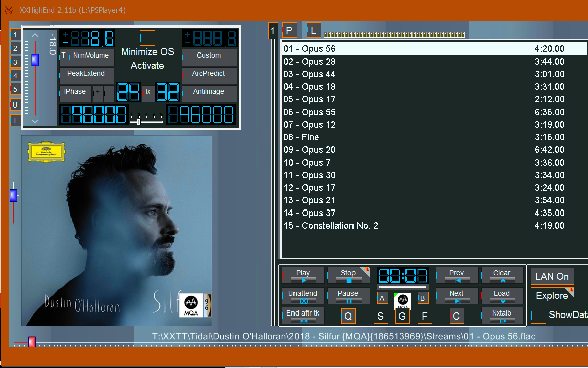The height and width of the screenshot is (368, 588).
Task: Toggle AntiImage filter
Action: tap(209, 93)
